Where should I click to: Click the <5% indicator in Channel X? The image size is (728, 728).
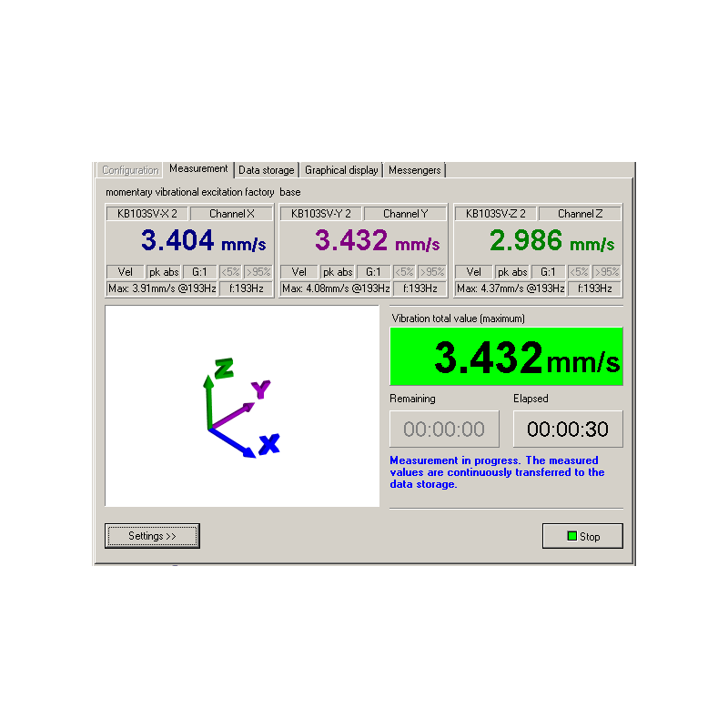point(230,272)
